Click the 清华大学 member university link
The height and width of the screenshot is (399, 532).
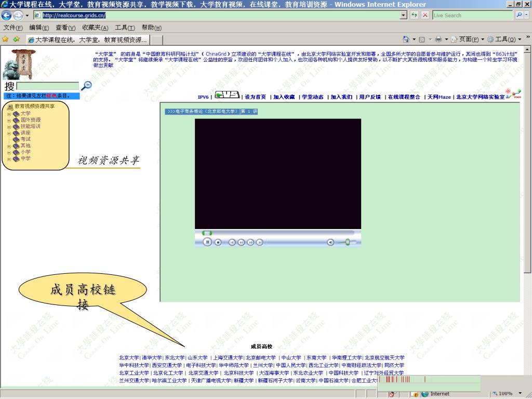coord(152,357)
